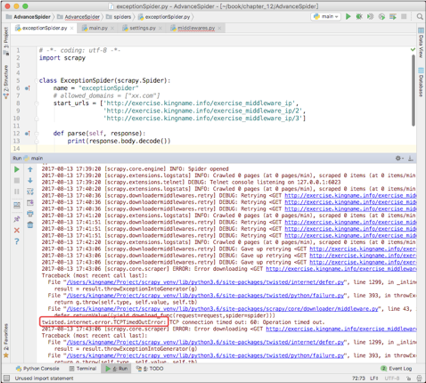Open the Favorites tool window
Screen dimensions: 426x383
[x=6, y=341]
